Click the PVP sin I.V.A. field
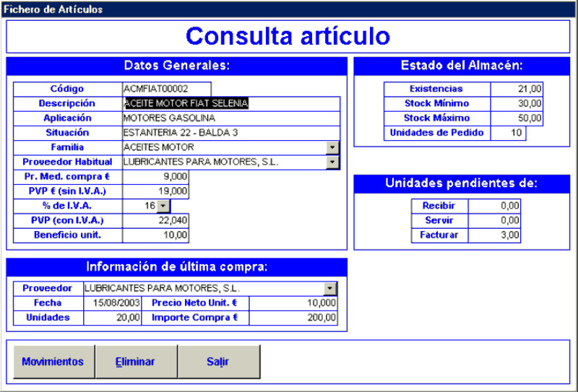 click(156, 191)
